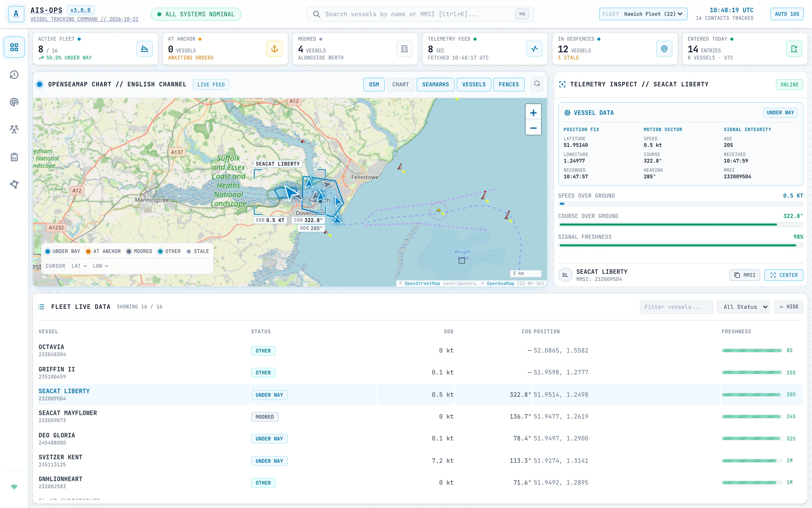Screen dimensions: 812x508
Task: Zoom out the map with minus button
Action: tap(533, 128)
